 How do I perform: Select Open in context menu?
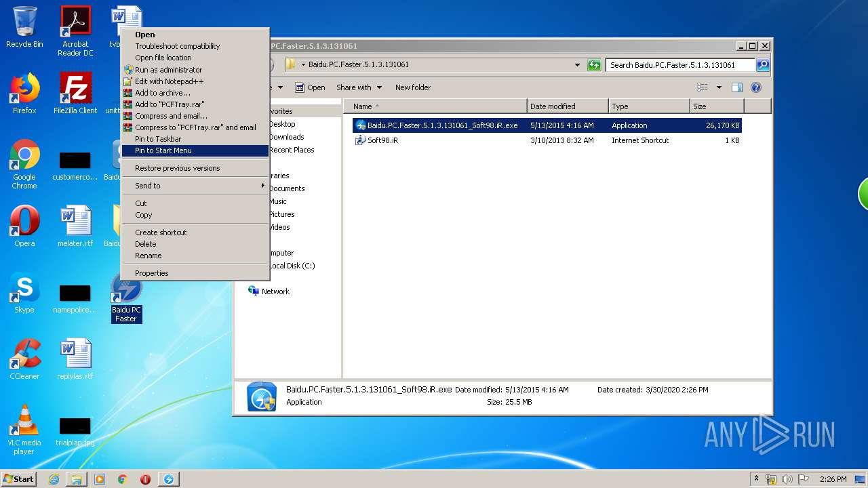[x=195, y=35]
